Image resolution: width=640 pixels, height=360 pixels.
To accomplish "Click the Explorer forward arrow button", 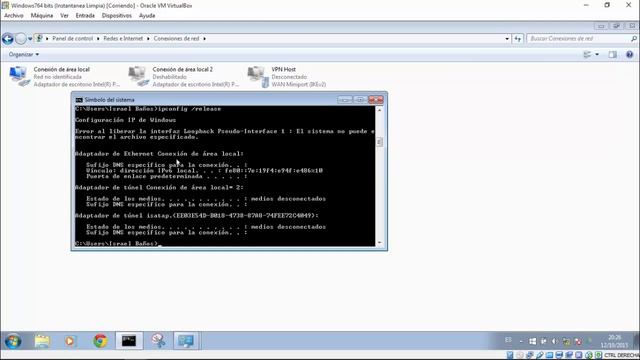I will pyautogui.click(x=21, y=39).
